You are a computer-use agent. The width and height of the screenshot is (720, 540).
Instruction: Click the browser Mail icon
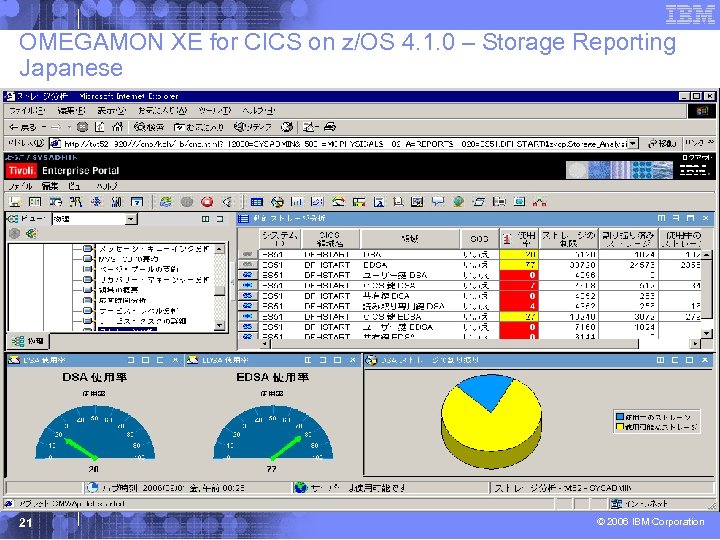coord(310,127)
